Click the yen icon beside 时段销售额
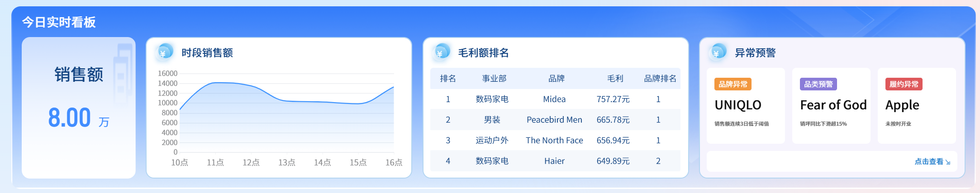This screenshot has height=193, width=980. point(165,52)
